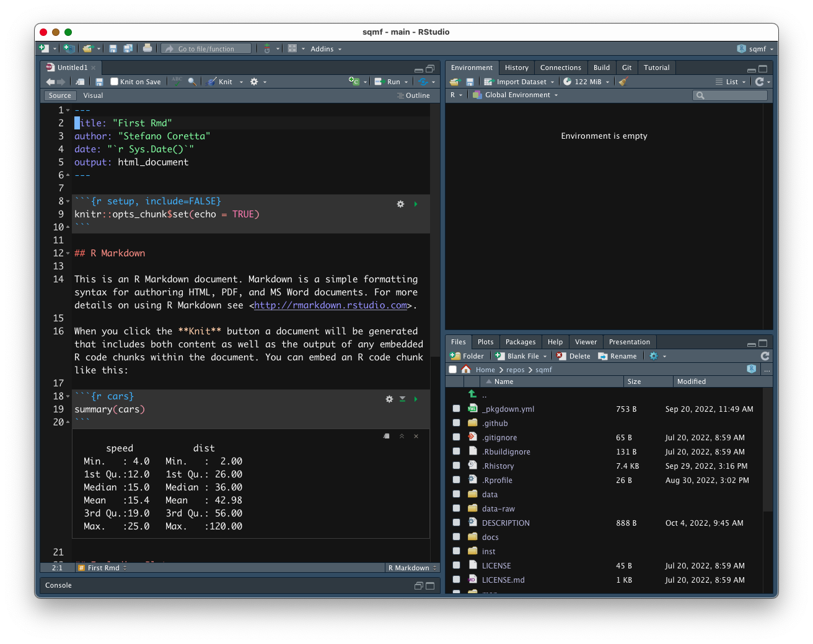Check the docs folder checkbox

pyautogui.click(x=457, y=537)
